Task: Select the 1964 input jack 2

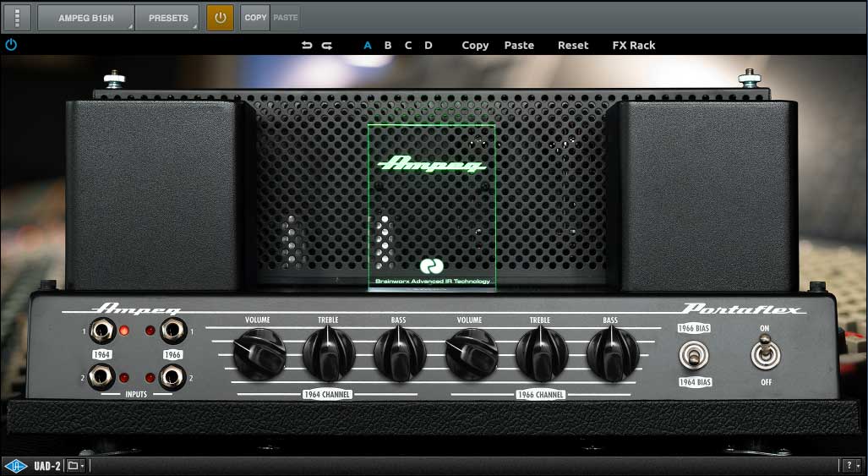Action: coord(102,377)
